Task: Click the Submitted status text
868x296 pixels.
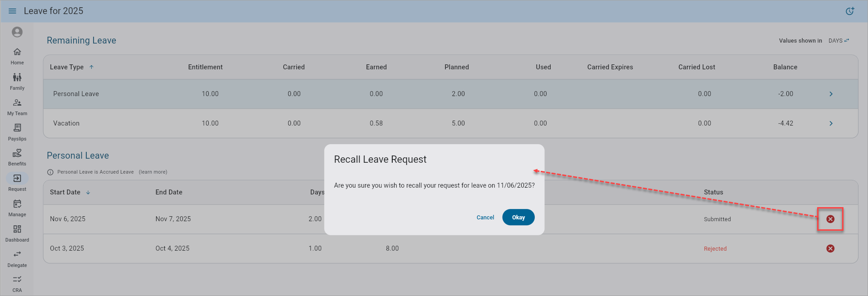Action: 717,219
